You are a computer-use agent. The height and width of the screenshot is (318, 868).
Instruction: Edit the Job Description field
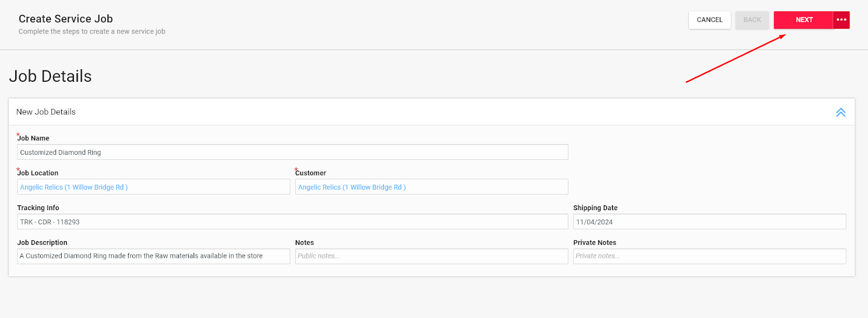click(154, 256)
